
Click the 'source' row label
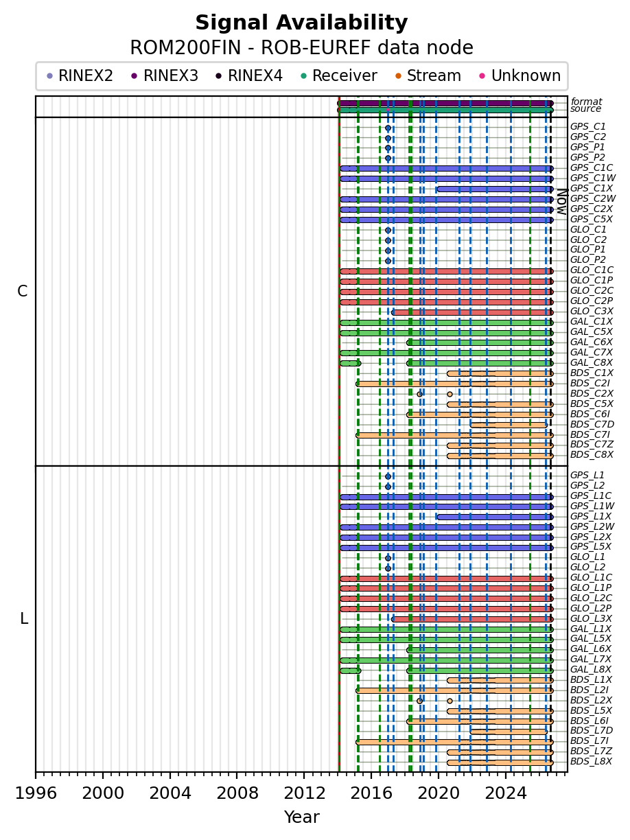[x=586, y=109]
